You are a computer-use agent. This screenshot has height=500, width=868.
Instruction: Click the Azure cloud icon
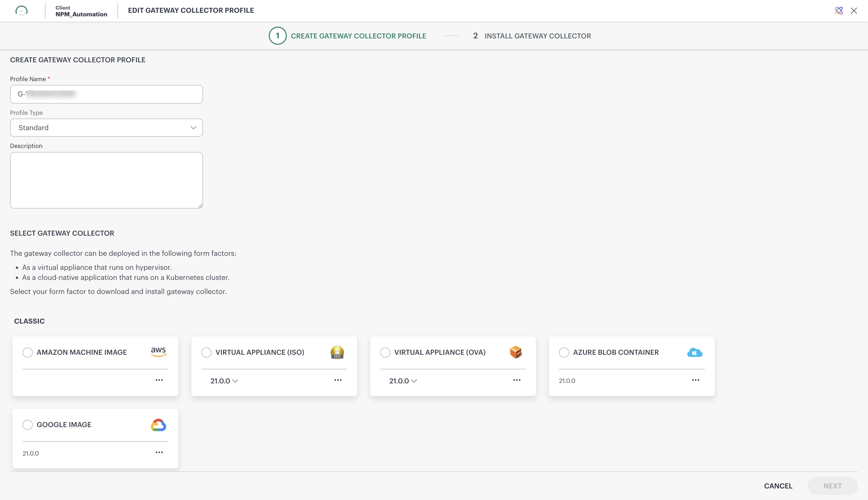695,353
